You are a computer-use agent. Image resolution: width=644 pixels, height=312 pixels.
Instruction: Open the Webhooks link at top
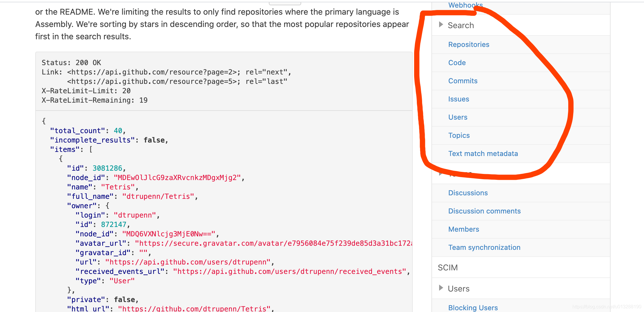pyautogui.click(x=466, y=5)
